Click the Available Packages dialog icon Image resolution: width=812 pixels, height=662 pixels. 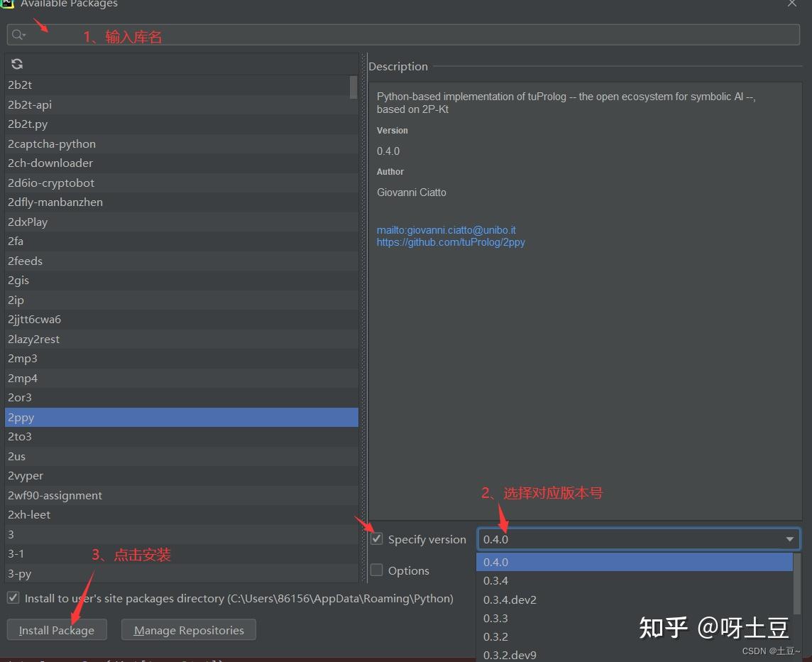point(8,4)
